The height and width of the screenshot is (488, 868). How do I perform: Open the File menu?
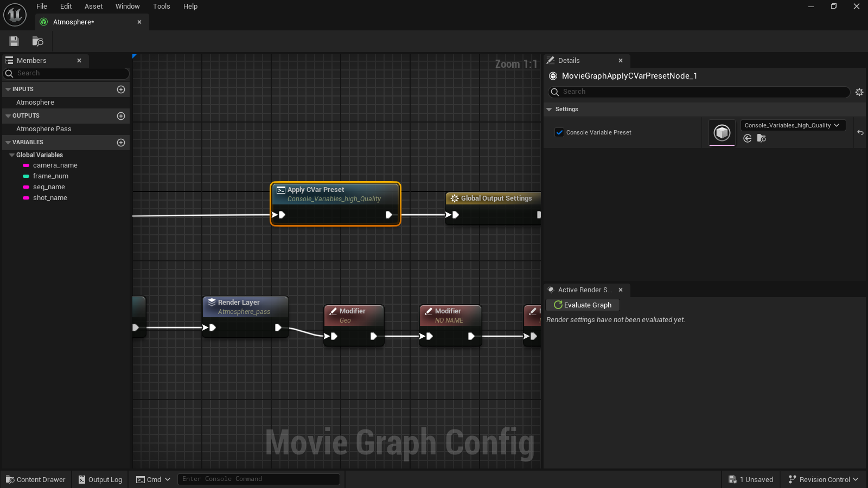point(42,7)
